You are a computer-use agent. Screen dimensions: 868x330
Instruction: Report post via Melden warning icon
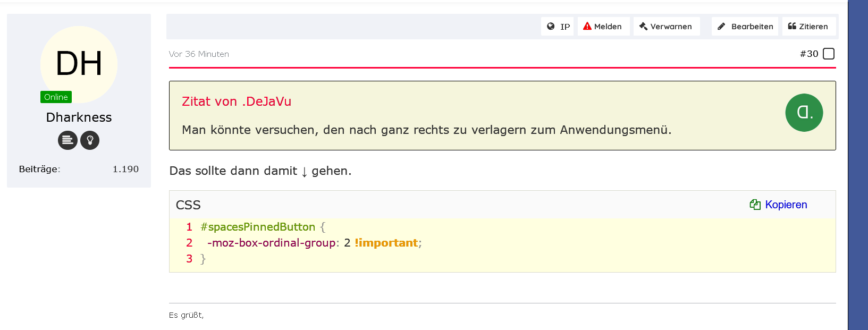tap(587, 27)
